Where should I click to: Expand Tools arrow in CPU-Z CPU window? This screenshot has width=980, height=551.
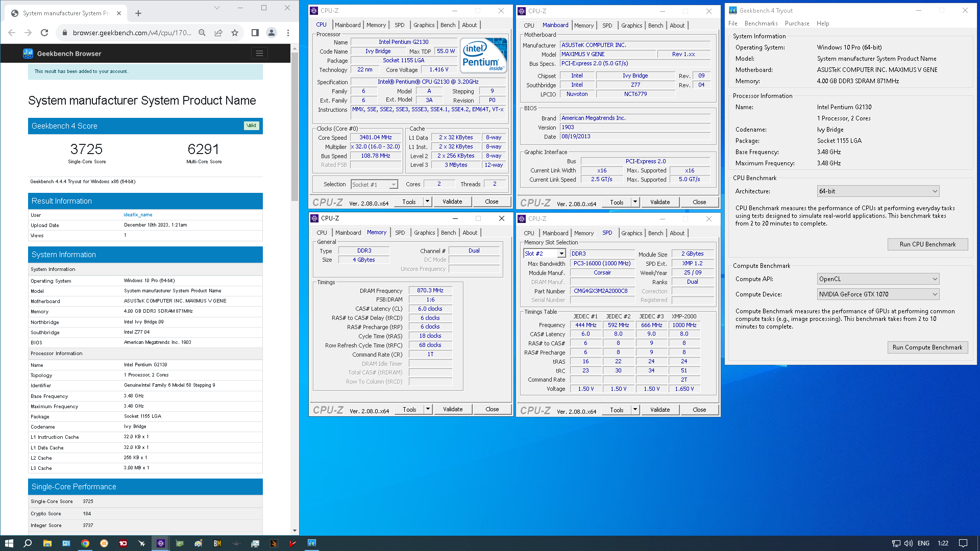[428, 202]
